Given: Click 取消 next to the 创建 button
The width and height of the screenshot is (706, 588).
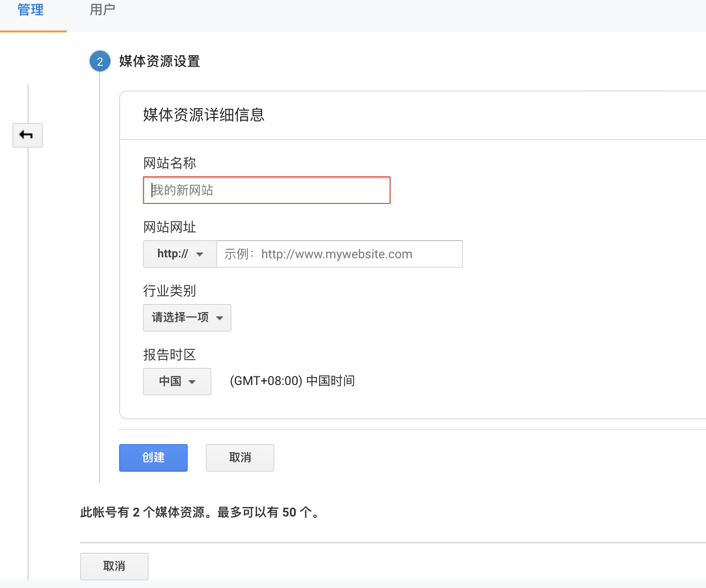Looking at the screenshot, I should click(240, 458).
